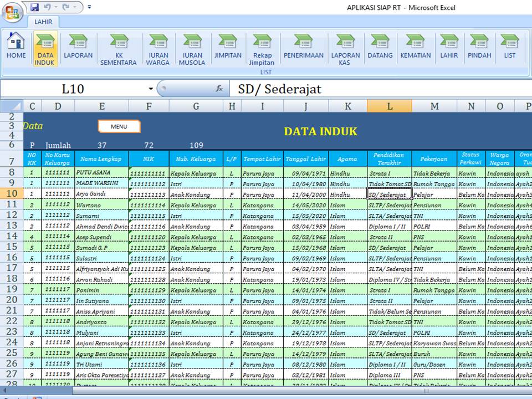Open the IURAN WARGA ribbon icon

158,49
